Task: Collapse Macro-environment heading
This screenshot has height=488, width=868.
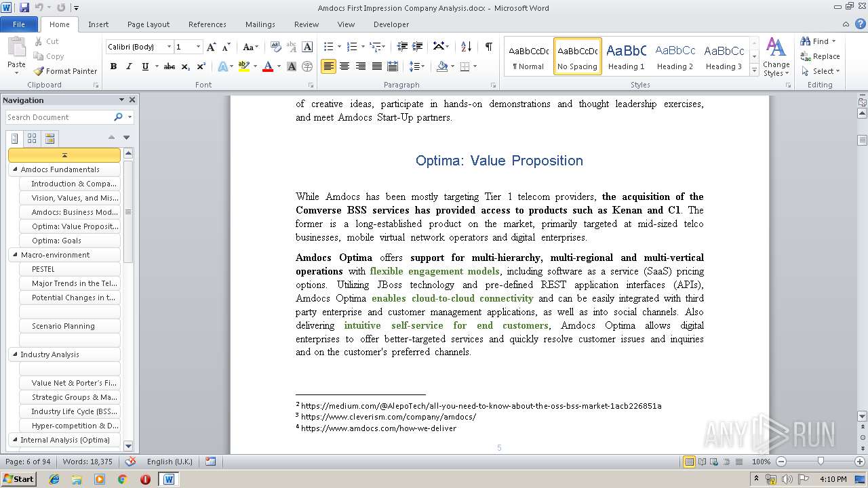Action: (15, 255)
